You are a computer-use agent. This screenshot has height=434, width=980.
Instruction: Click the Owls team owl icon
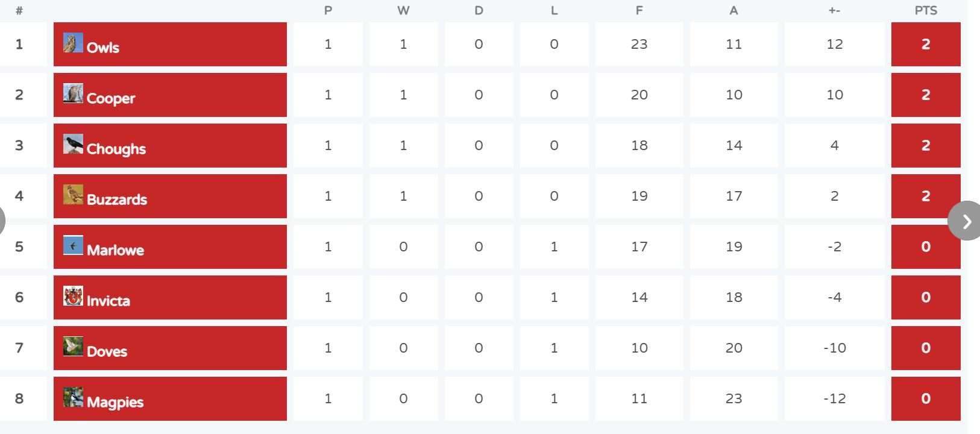pyautogui.click(x=73, y=42)
